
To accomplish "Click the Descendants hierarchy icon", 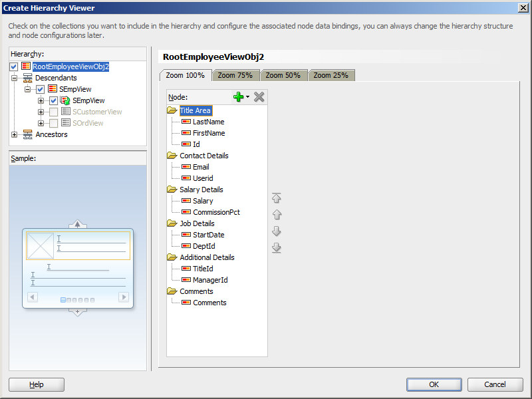I will point(27,78).
